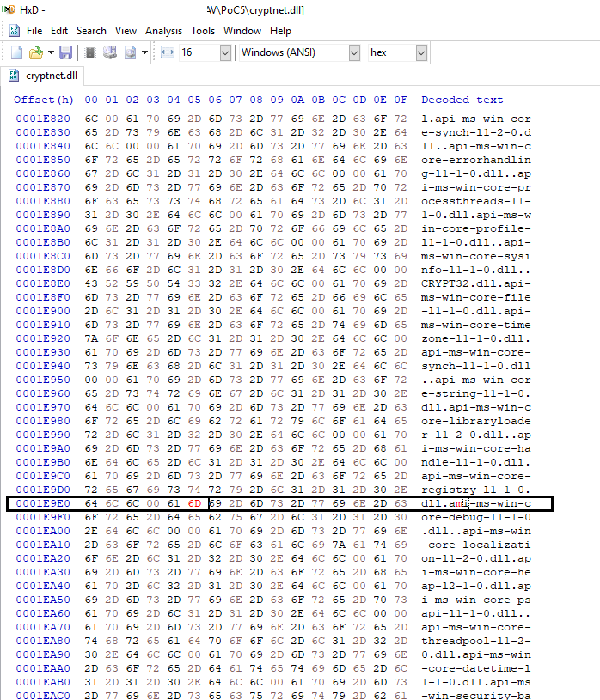Click the Open disk toolbar icon
Viewport: 600px width, 700px height.
pos(110,53)
